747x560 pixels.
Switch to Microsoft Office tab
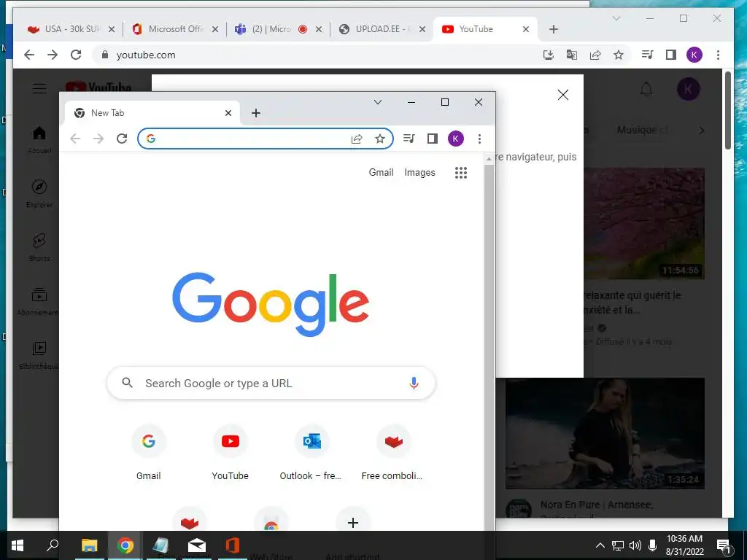174,29
